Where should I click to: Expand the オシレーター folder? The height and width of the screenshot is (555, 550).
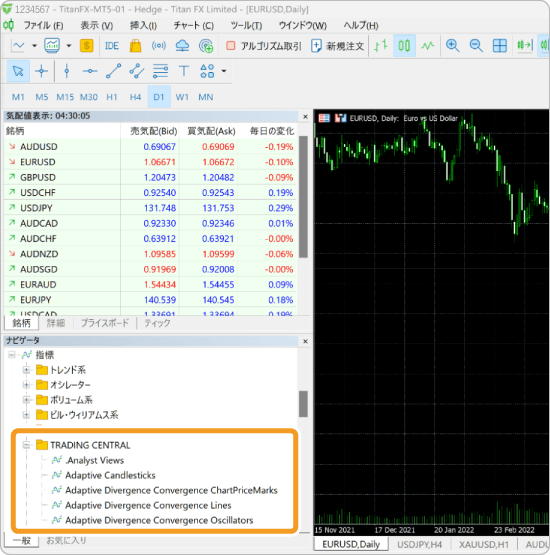coord(26,385)
